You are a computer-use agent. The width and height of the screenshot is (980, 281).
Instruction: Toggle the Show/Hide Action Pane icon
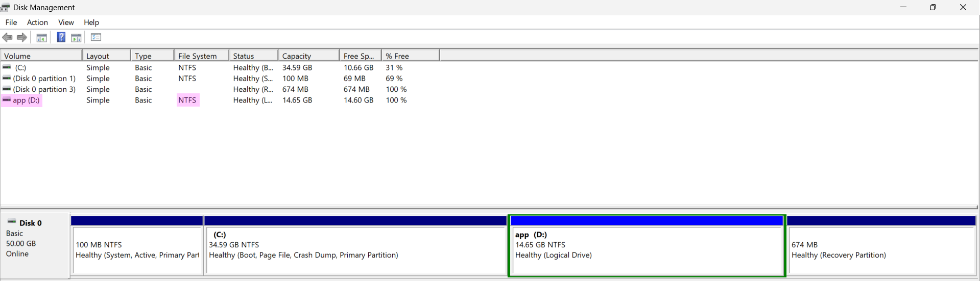coord(76,37)
